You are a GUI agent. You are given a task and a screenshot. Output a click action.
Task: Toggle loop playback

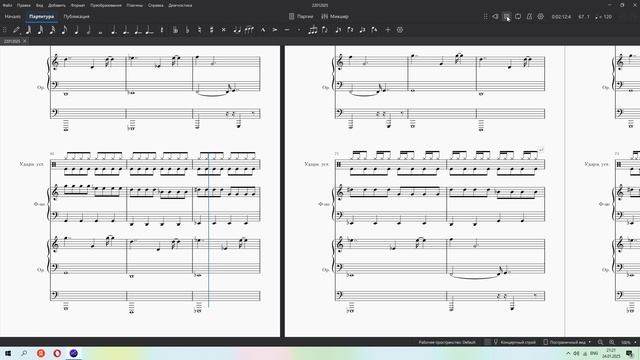518,17
